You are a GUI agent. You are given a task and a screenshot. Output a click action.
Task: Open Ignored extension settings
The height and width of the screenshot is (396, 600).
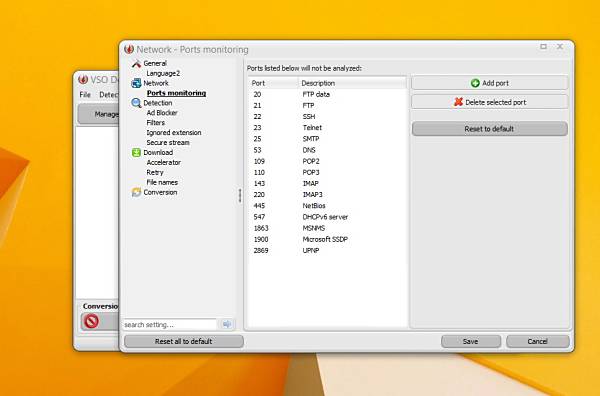[x=174, y=133]
